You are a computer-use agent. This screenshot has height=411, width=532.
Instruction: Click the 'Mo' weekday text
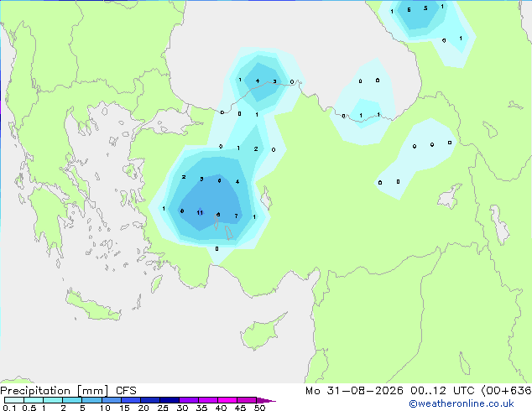312,391
